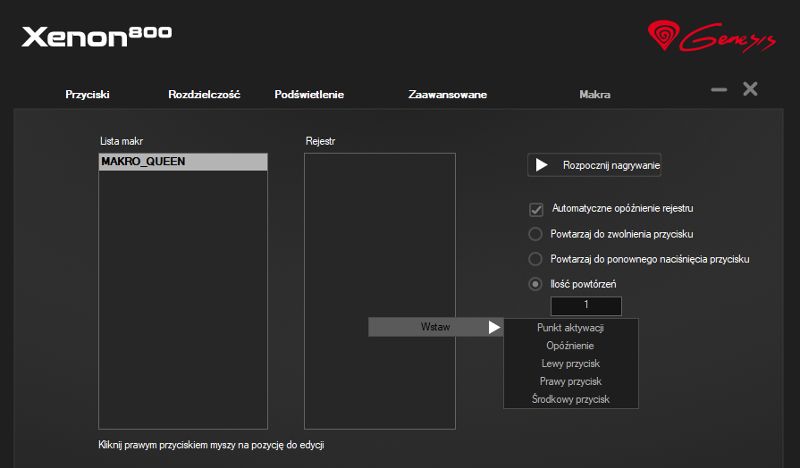The image size is (800, 468).
Task: Minimize the Xenon 800 window
Action: 719,90
